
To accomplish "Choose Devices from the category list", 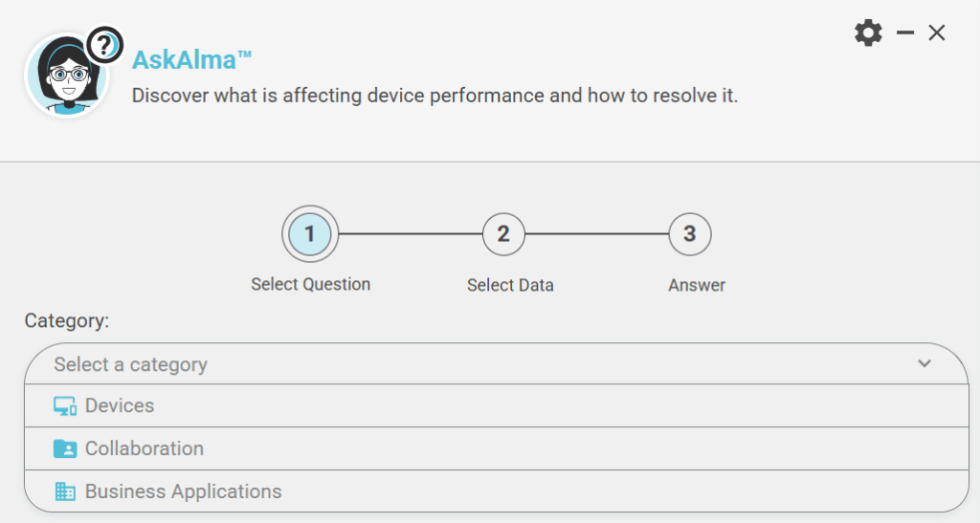I will click(x=120, y=406).
